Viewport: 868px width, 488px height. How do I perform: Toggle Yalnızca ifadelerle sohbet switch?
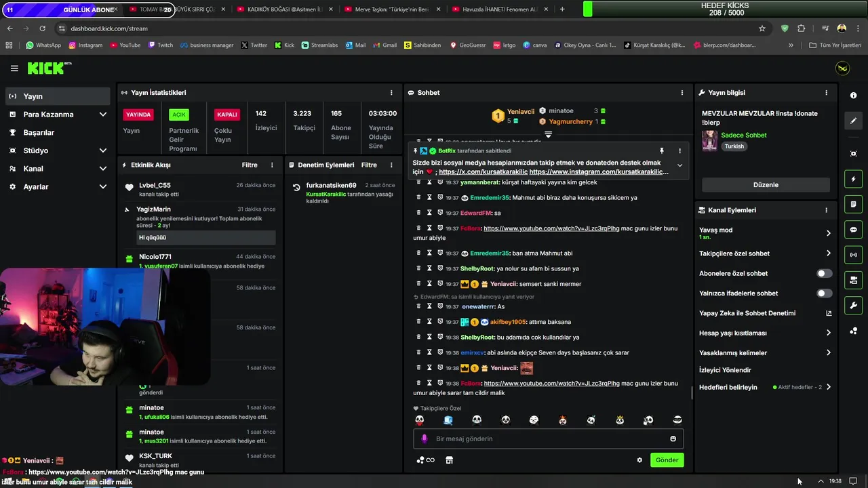coord(824,293)
